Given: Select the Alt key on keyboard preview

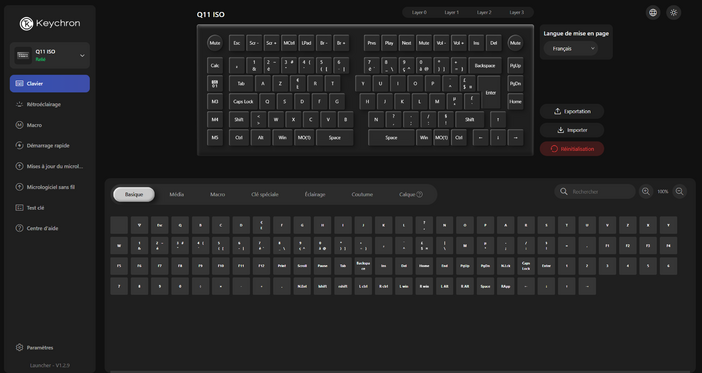Looking at the screenshot, I should tap(260, 137).
